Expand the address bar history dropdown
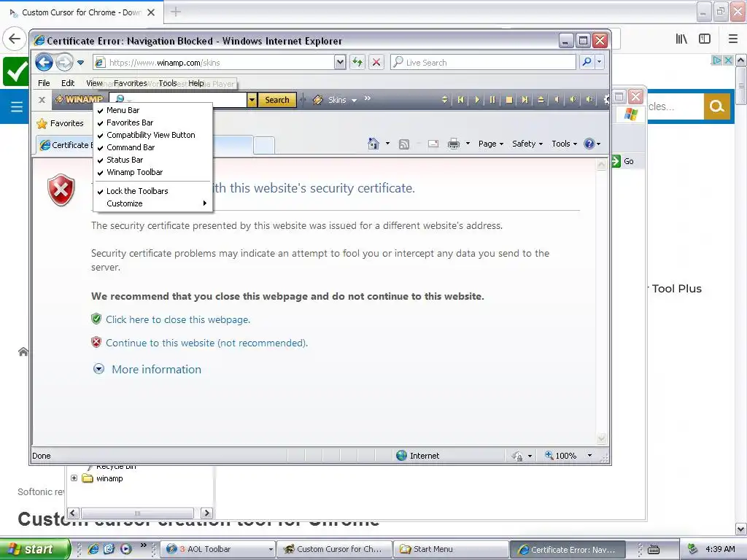This screenshot has height=560, width=747. [x=340, y=63]
